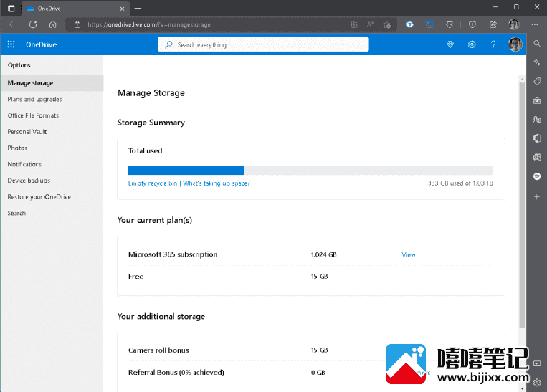This screenshot has height=392, width=547.
Task: Open the OneDrive premium diamond icon
Action: tap(450, 44)
